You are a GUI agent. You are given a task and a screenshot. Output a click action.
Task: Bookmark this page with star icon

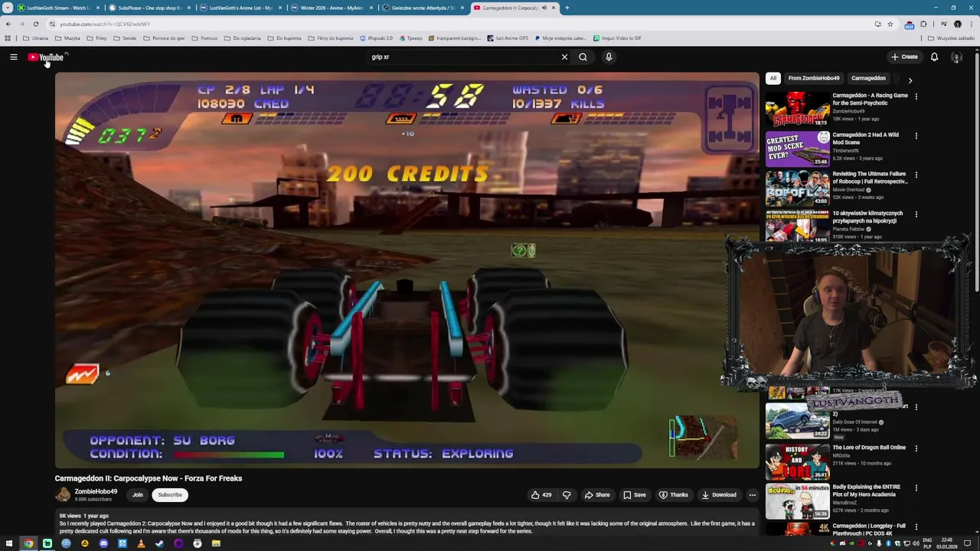pos(890,24)
